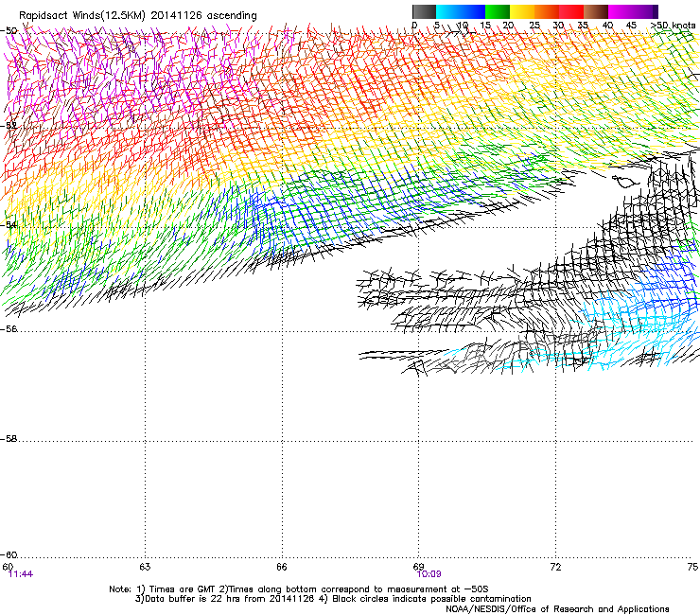Click the magenta-purple 40-50 knots legend segment
Viewport: 700px width, 615px height.
[633, 11]
